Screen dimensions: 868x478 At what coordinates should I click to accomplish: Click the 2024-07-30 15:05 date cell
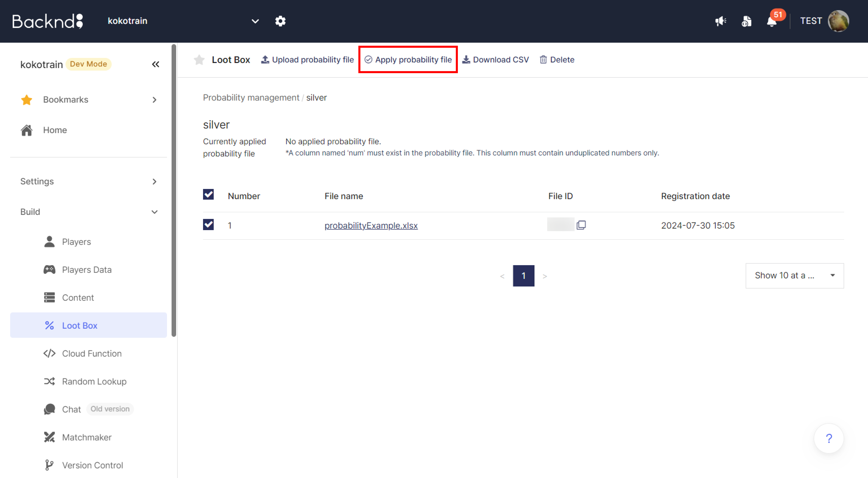tap(698, 226)
